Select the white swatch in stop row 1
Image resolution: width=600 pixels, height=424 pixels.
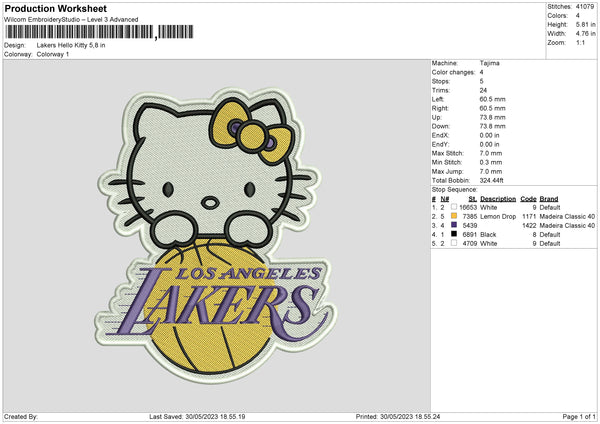click(x=454, y=207)
